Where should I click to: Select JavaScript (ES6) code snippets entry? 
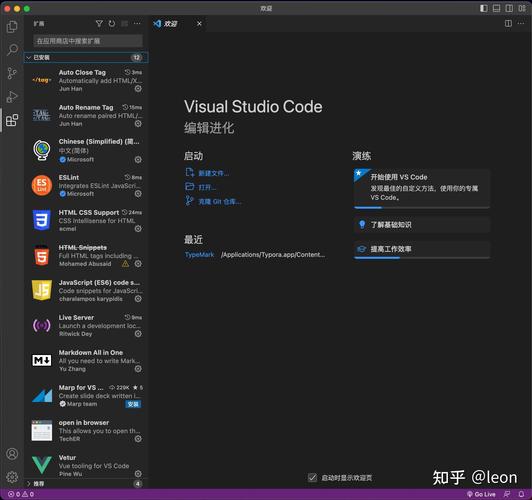(x=86, y=290)
